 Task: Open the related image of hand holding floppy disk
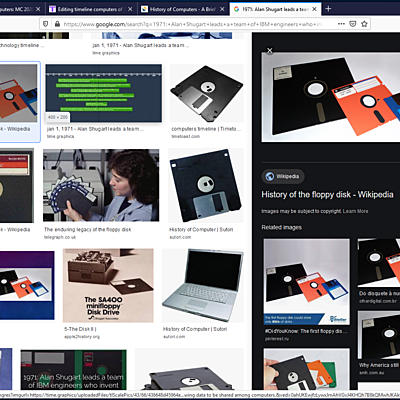307,369
